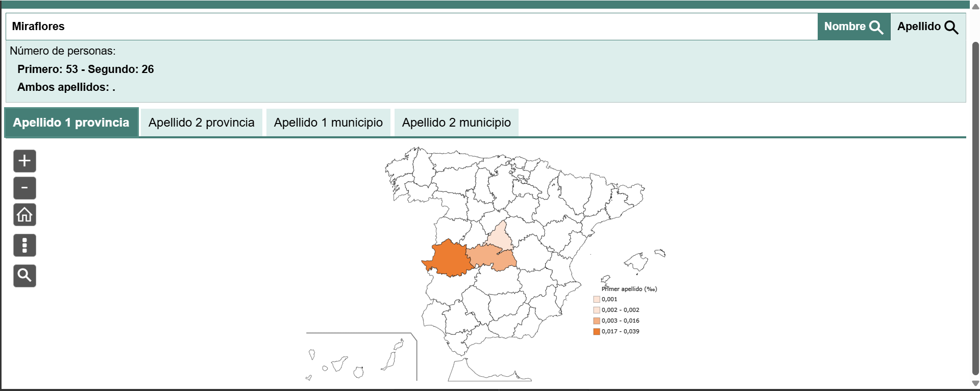The height and width of the screenshot is (391, 980).
Task: Open the three-dot map options menu
Action: (24, 246)
